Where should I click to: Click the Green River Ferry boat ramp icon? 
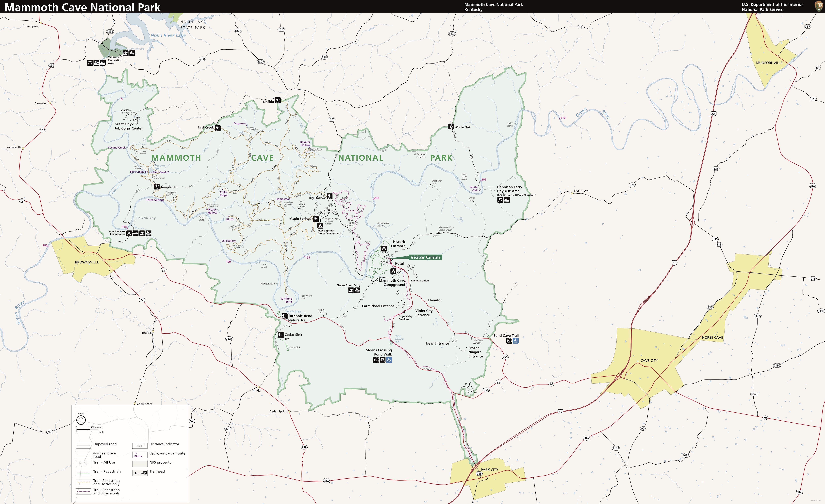point(351,290)
